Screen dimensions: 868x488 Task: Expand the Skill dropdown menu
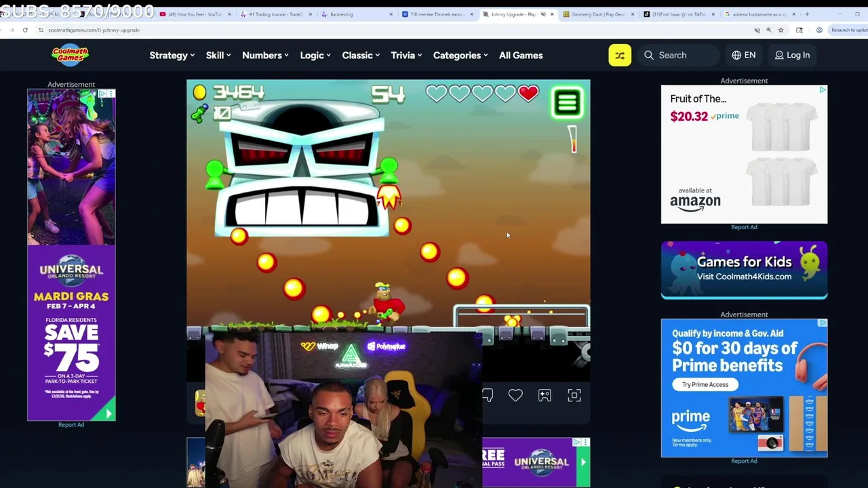coord(218,56)
